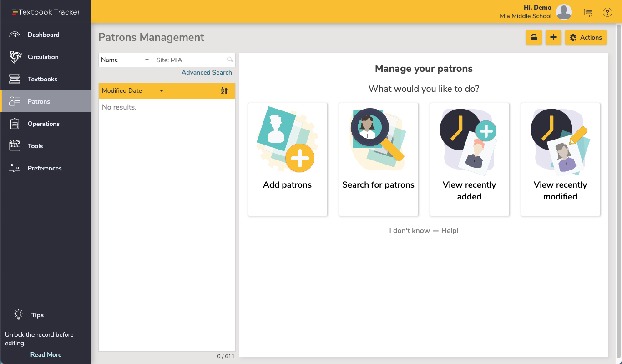Click the patron search input field
This screenshot has height=364, width=622.
coord(190,60)
